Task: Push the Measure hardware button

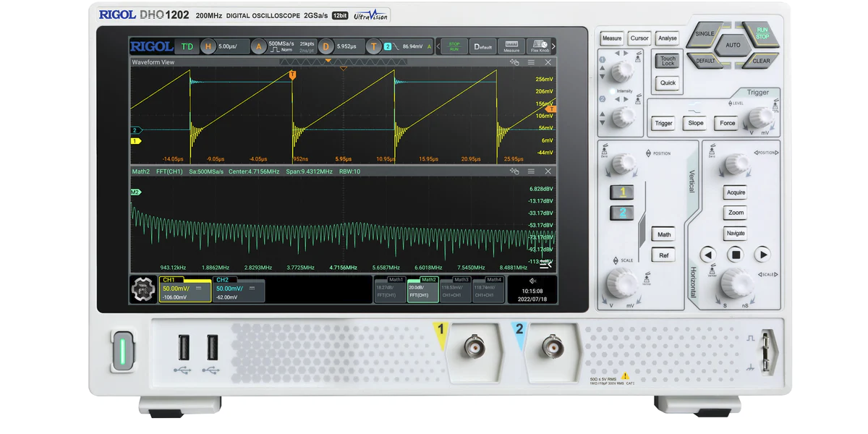Action: tap(612, 38)
